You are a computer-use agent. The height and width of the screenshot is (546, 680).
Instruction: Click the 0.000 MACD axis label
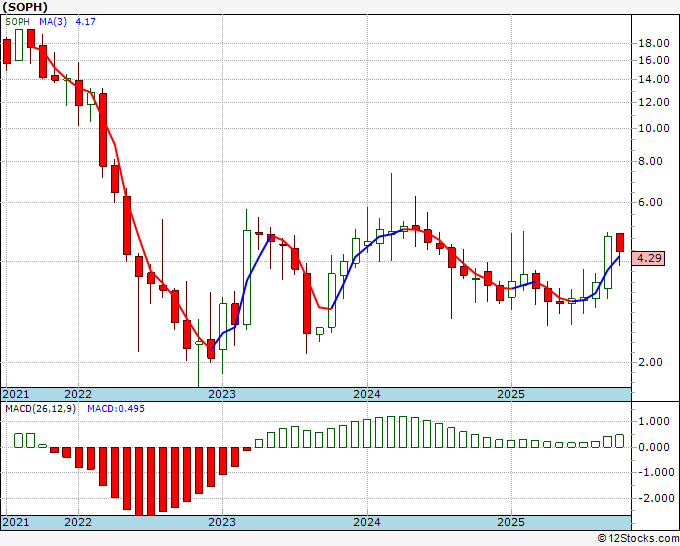tap(654, 447)
